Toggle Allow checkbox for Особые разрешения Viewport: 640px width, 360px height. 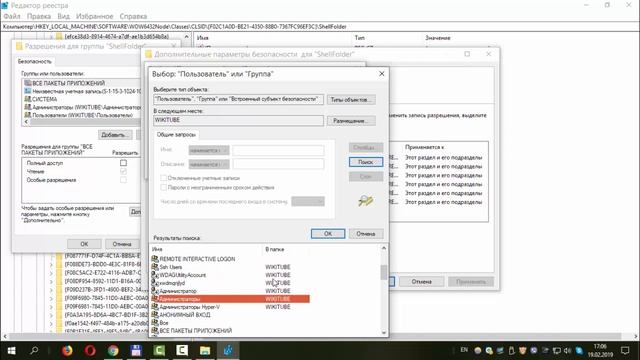[123, 180]
